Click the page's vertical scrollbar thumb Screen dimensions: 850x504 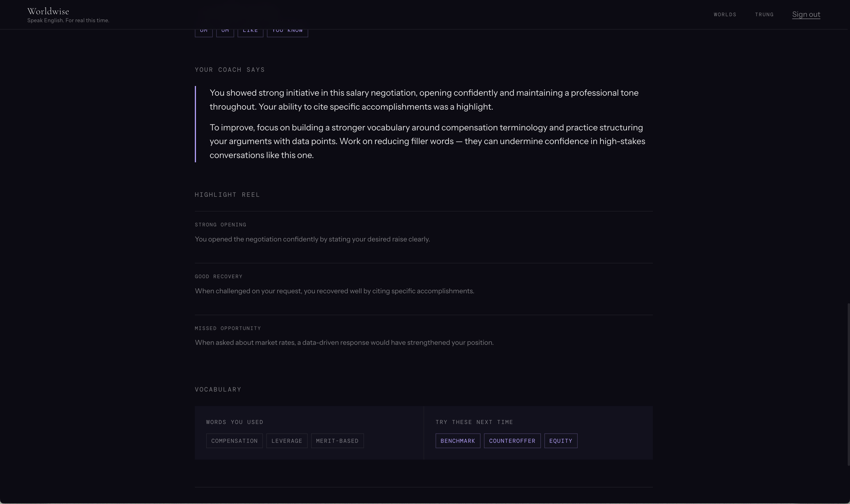[848, 384]
